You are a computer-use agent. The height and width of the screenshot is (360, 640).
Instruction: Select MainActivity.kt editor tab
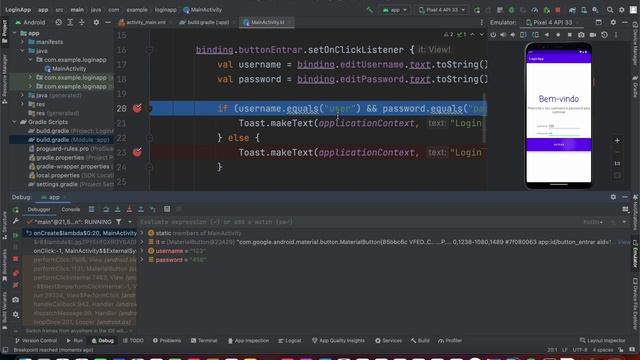[x=267, y=22]
